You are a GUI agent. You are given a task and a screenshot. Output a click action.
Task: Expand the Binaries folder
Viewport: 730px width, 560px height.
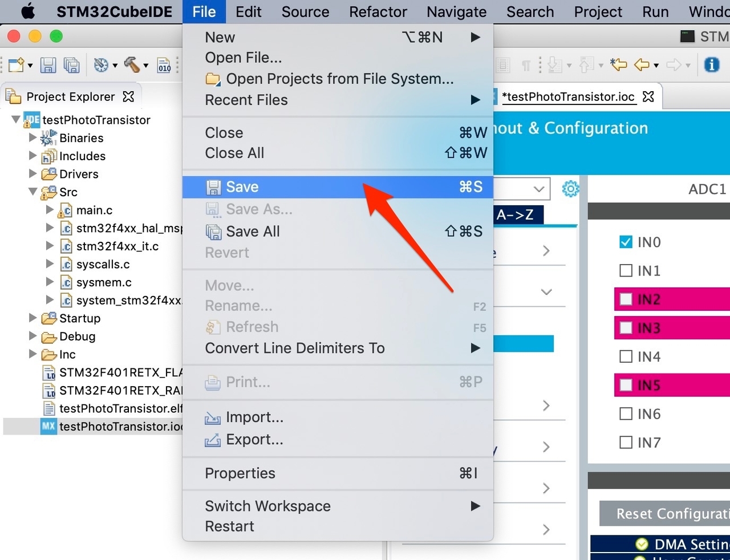coord(33,137)
